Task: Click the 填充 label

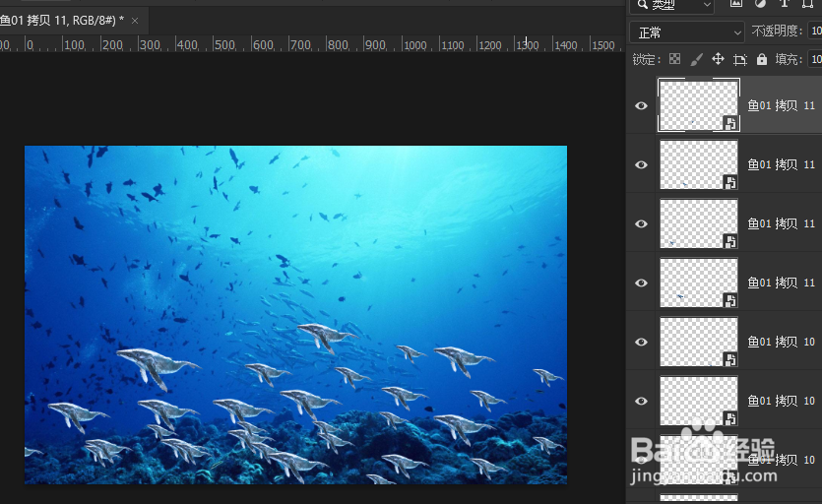Action: tap(789, 59)
